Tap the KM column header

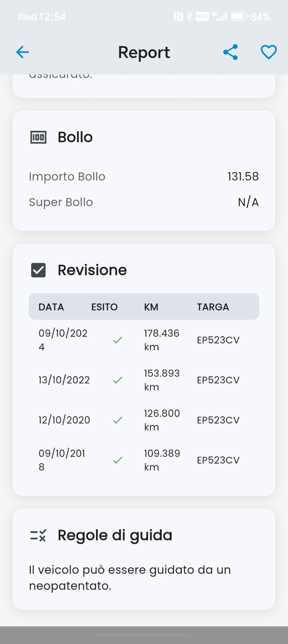(x=151, y=307)
